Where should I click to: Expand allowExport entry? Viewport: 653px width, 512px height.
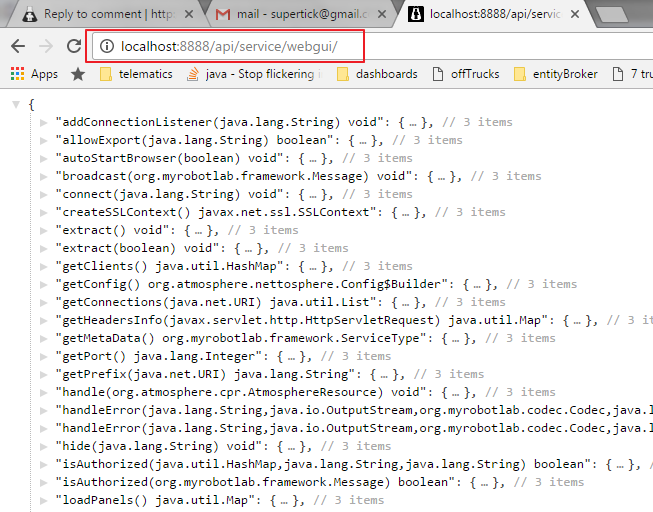[x=43, y=140]
